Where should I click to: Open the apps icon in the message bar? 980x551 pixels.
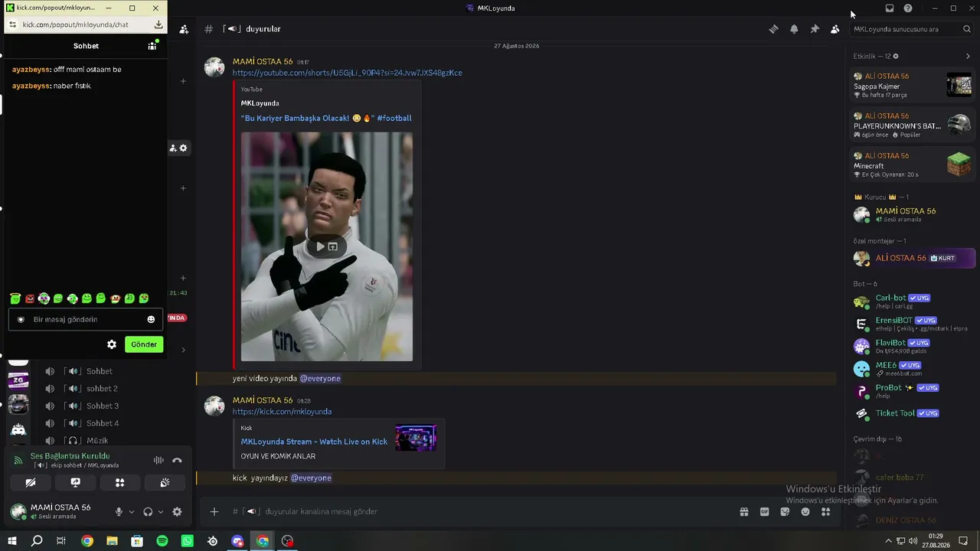825,512
